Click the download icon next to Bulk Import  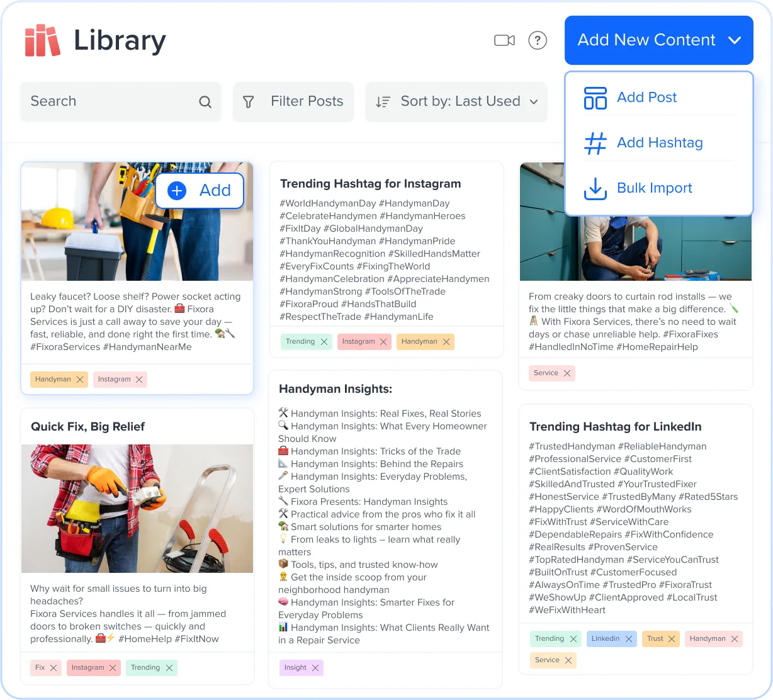pyautogui.click(x=595, y=188)
